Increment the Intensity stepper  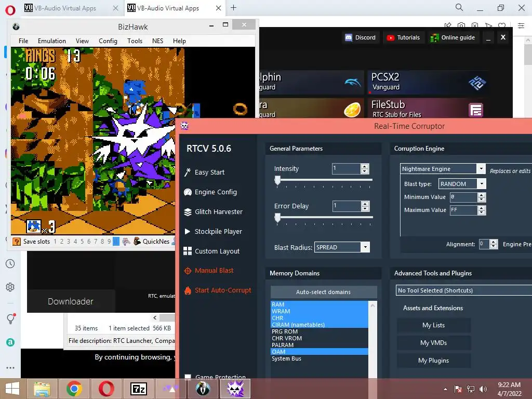[x=365, y=166]
